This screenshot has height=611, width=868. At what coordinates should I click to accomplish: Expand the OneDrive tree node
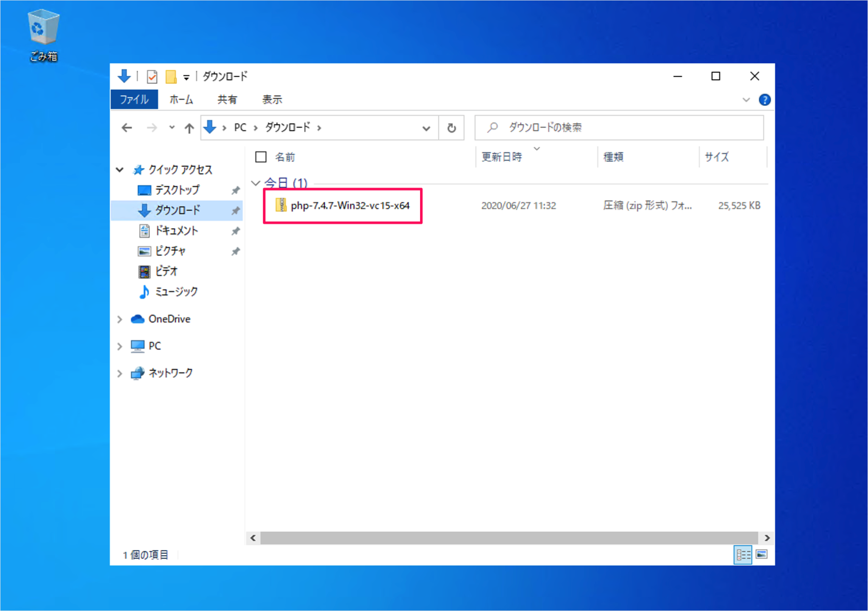click(120, 319)
